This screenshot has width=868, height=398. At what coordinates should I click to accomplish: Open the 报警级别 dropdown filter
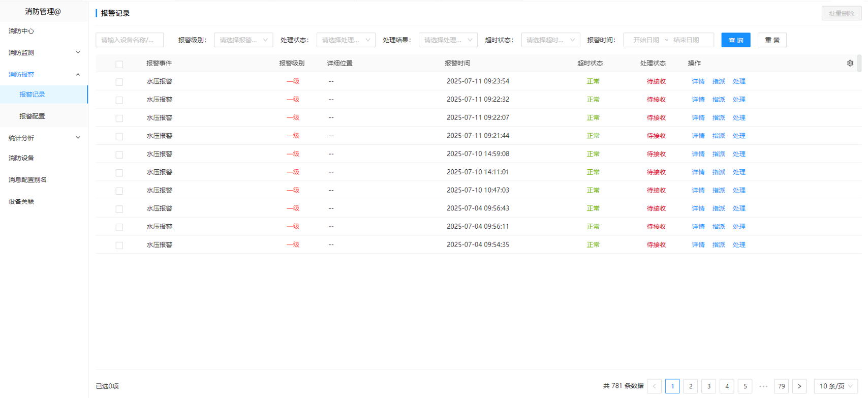(243, 40)
